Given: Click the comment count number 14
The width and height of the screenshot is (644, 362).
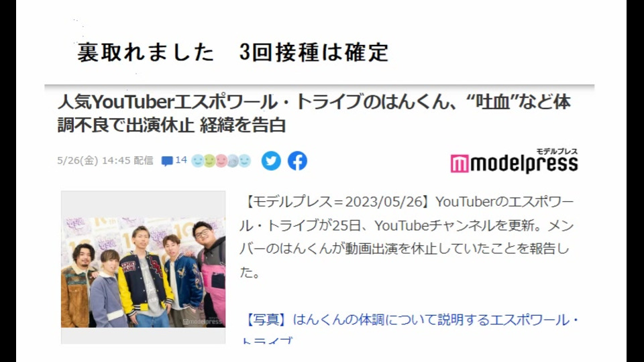Looking at the screenshot, I should [x=181, y=160].
